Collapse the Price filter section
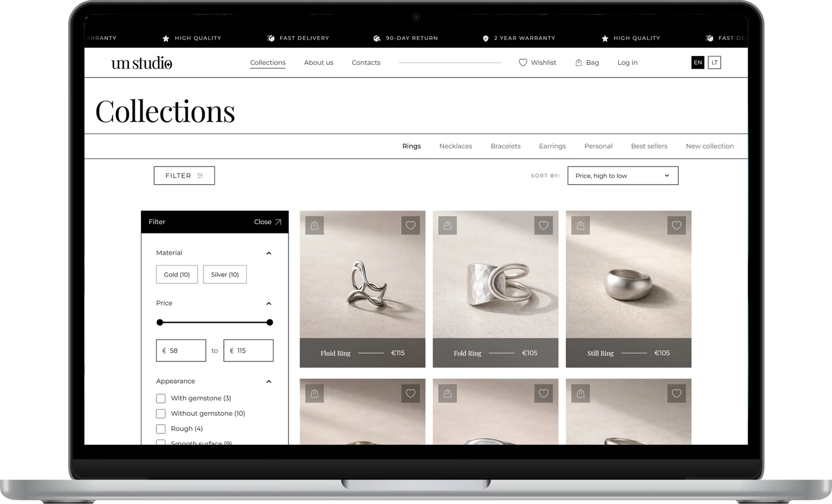The width and height of the screenshot is (832, 504). click(x=269, y=304)
